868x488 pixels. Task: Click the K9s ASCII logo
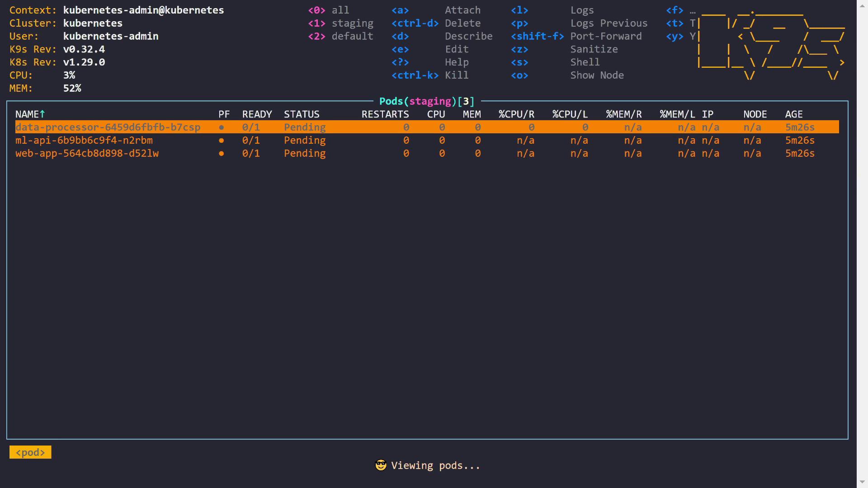(771, 44)
